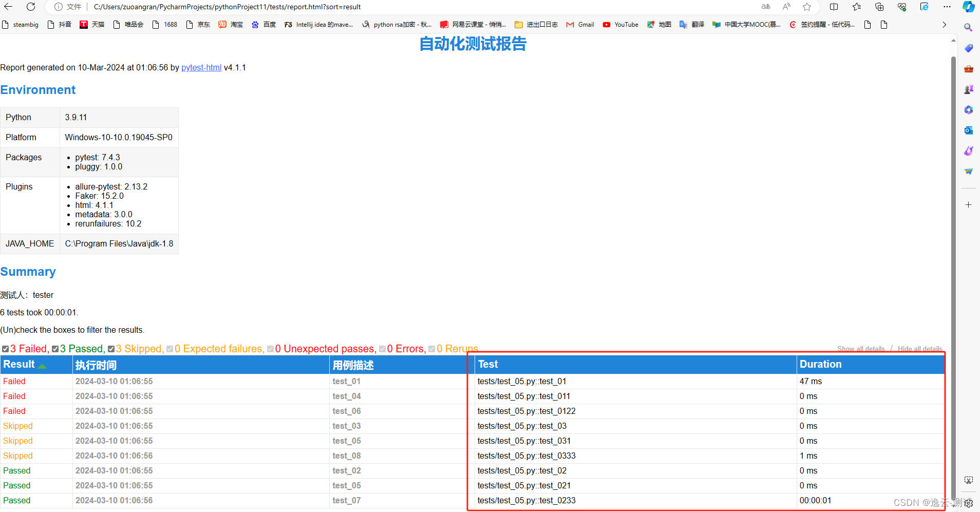
Task: Reload the page with the refresh icon
Action: tap(31, 7)
